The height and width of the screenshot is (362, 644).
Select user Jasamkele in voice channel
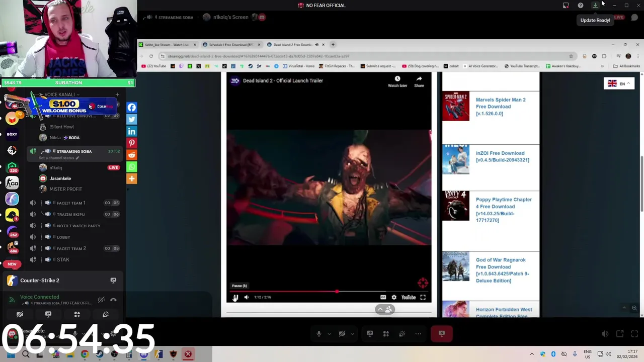click(60, 178)
